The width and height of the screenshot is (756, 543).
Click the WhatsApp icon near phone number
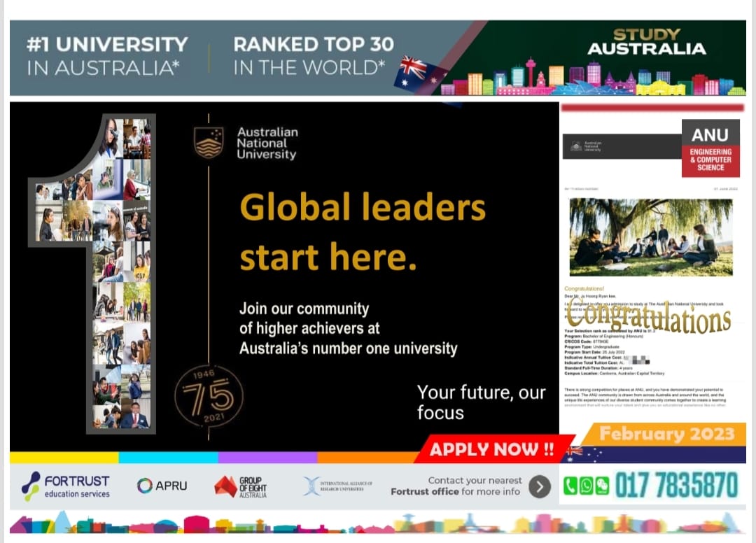tap(586, 486)
